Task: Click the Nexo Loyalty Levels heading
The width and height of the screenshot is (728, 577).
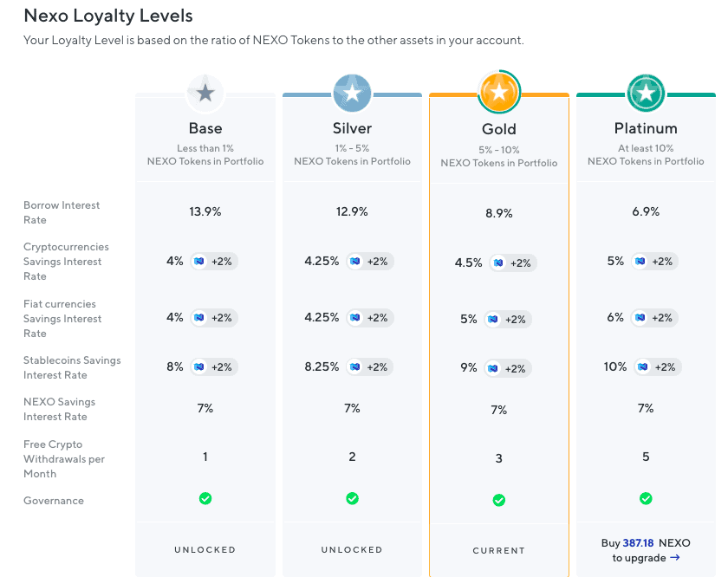Action: pyautogui.click(x=108, y=16)
